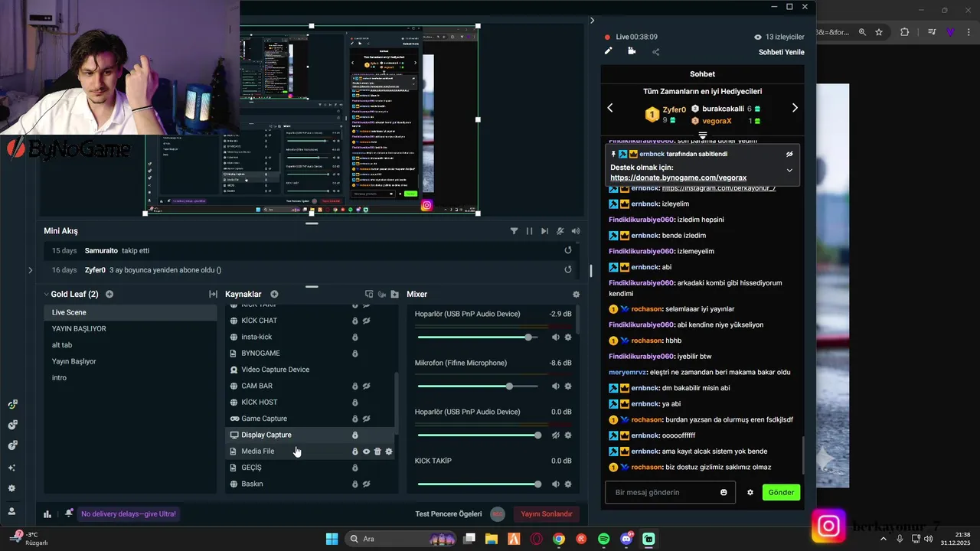Viewport: 980px width, 551px height.
Task: Skip the current alert in Mini Akış
Action: point(544,231)
